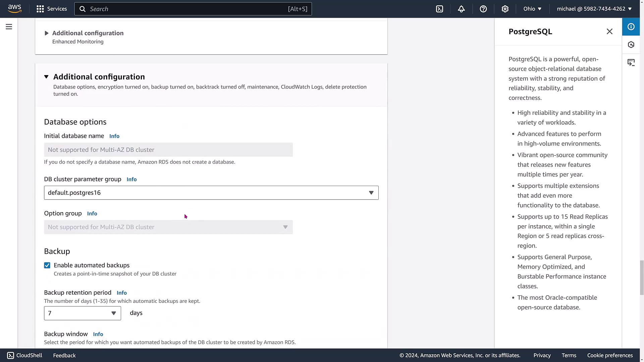Click in the top Search field

[188, 9]
